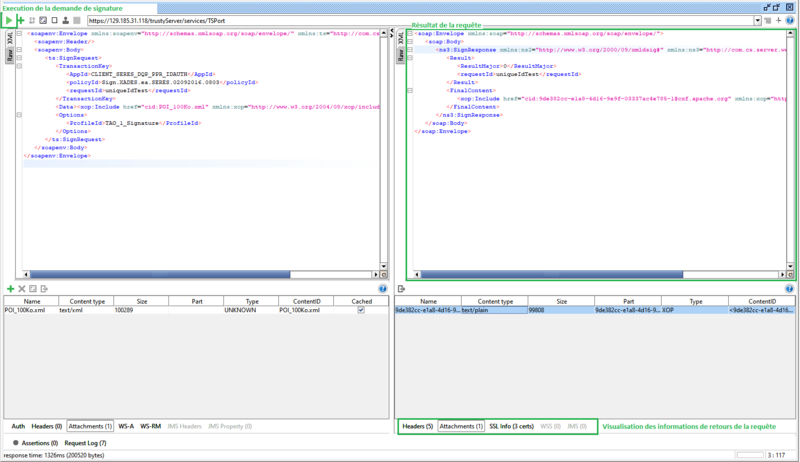Screen dimensions: 800x462
Task: Collapse the soap:Envelope node in response
Action: click(410, 34)
